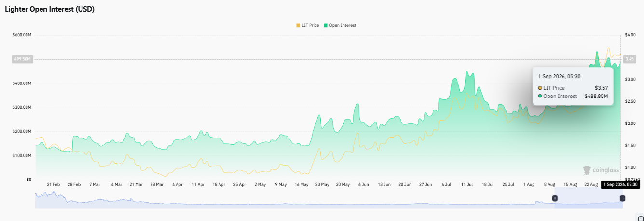Click the $3.00 right axis label
Screen dimensions: 644x221
pyautogui.click(x=630, y=79)
